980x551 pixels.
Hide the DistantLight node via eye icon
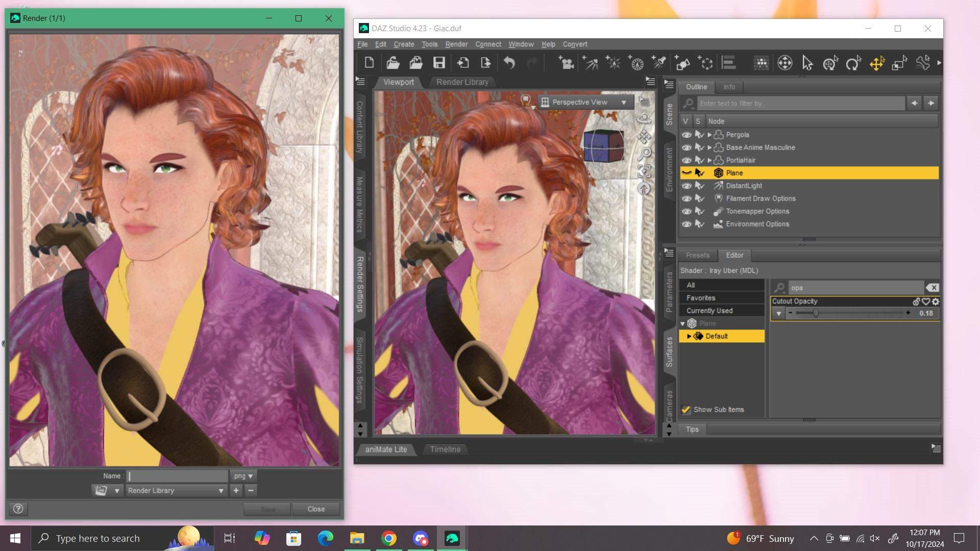tap(687, 186)
